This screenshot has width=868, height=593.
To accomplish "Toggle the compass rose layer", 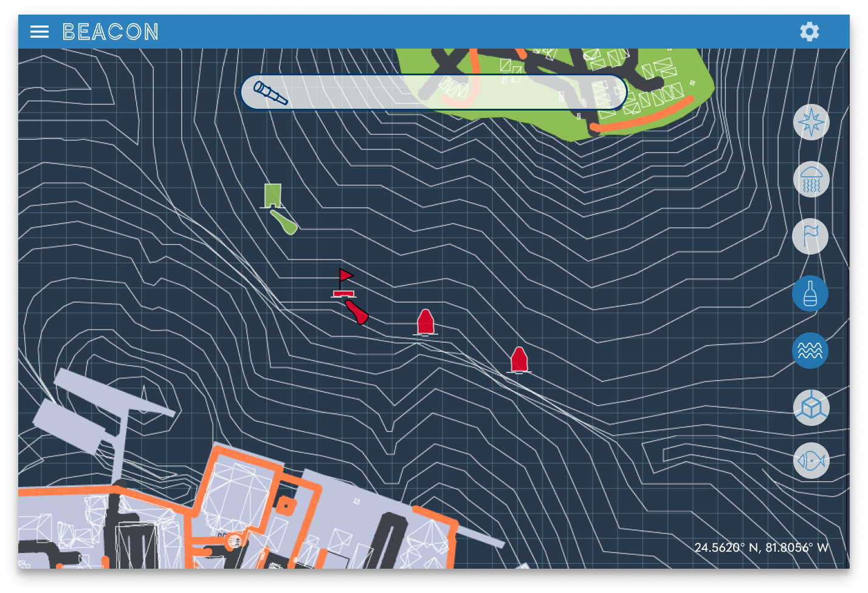I will click(811, 122).
